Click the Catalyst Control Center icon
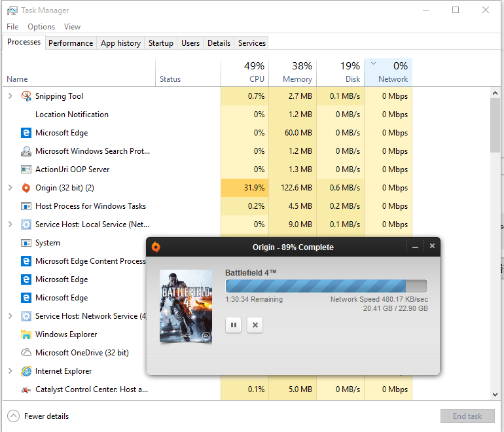Screen dimensions: 504x432 [26, 389]
